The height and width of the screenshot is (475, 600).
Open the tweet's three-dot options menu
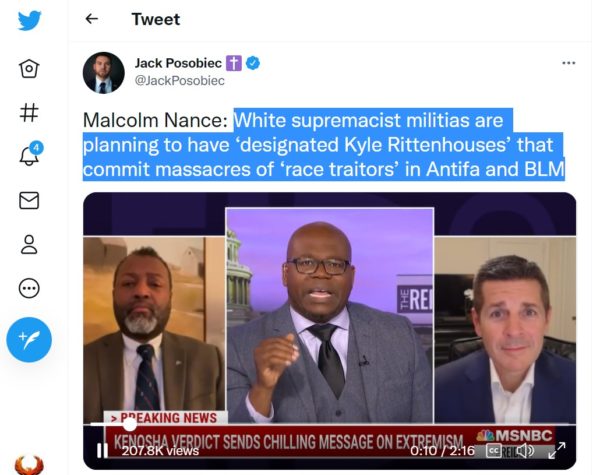pos(569,63)
